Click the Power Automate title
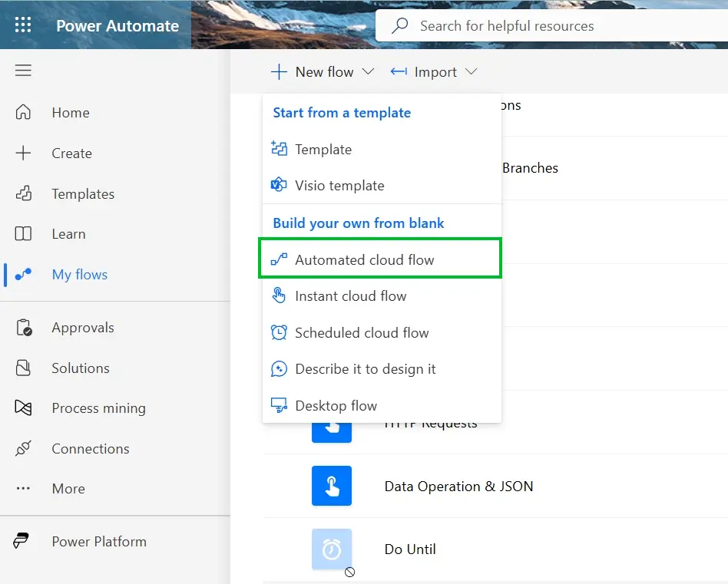This screenshot has width=728, height=584. coord(117,25)
